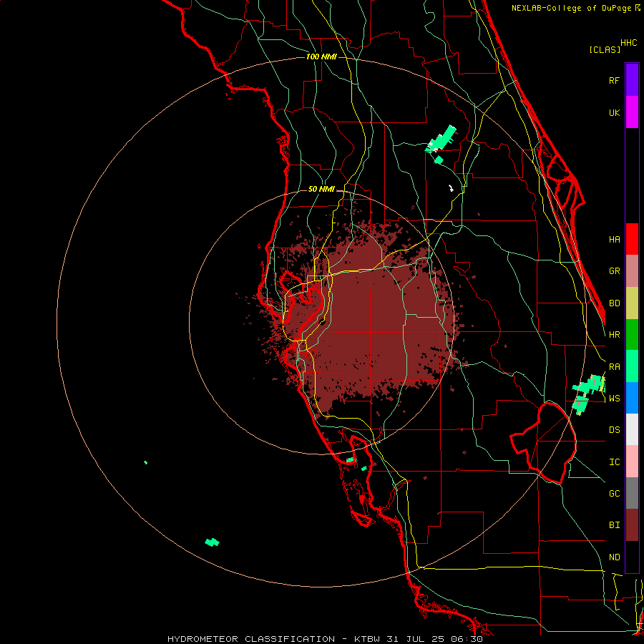Click the BI legend label
Image resolution: width=644 pixels, height=644 pixels.
[x=615, y=525]
